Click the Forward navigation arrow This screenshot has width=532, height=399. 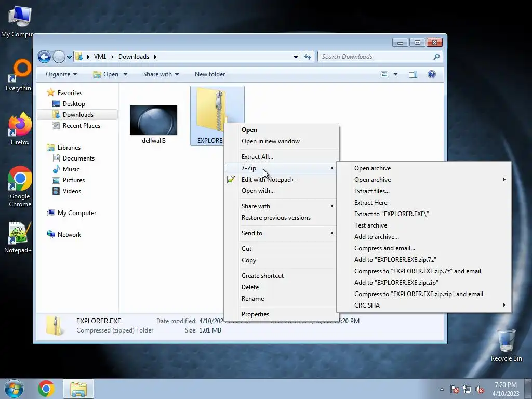[x=59, y=57]
